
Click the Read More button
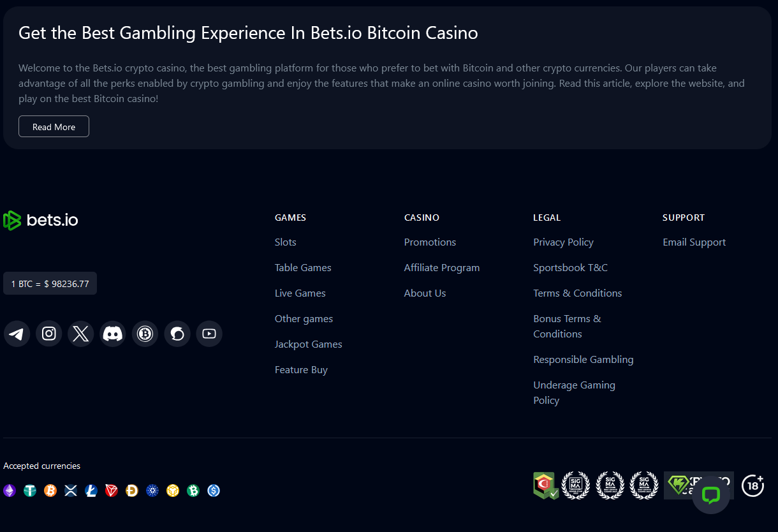[x=54, y=126]
